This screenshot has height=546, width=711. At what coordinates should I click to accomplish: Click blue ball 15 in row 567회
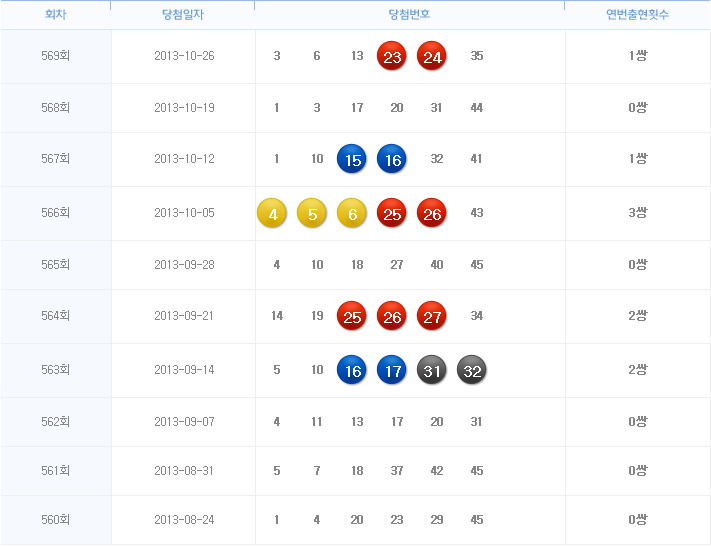pos(352,159)
